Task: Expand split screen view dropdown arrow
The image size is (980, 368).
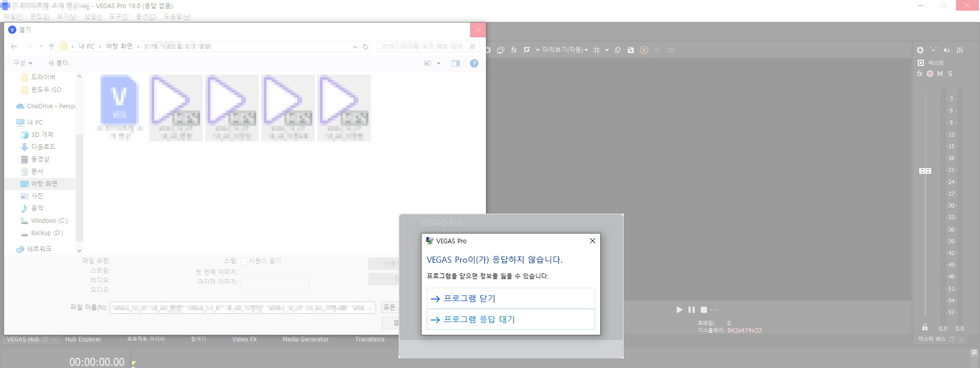Action: click(537, 50)
